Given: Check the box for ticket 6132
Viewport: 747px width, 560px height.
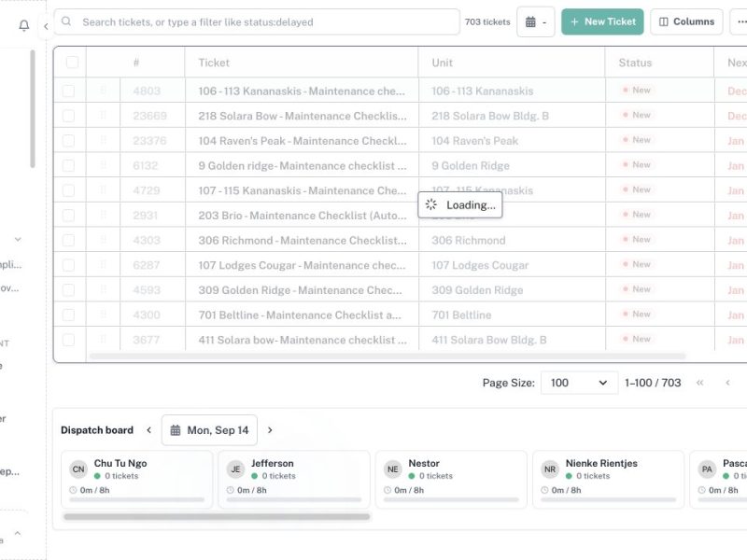Looking at the screenshot, I should [68, 165].
